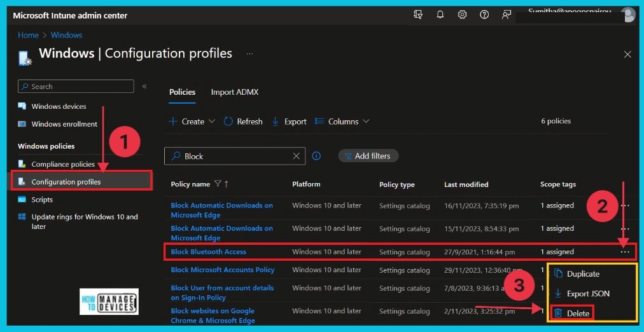Sort by Policy name arrow
The width and height of the screenshot is (644, 332).
tap(227, 184)
